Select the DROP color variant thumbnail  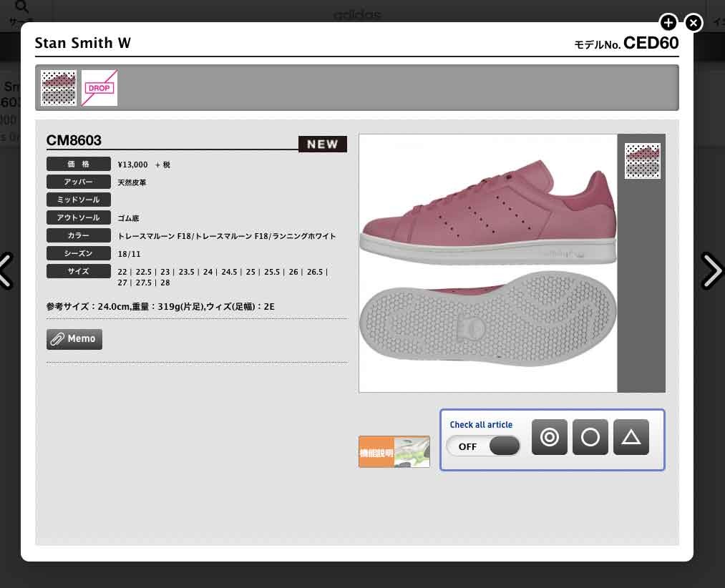pyautogui.click(x=99, y=88)
